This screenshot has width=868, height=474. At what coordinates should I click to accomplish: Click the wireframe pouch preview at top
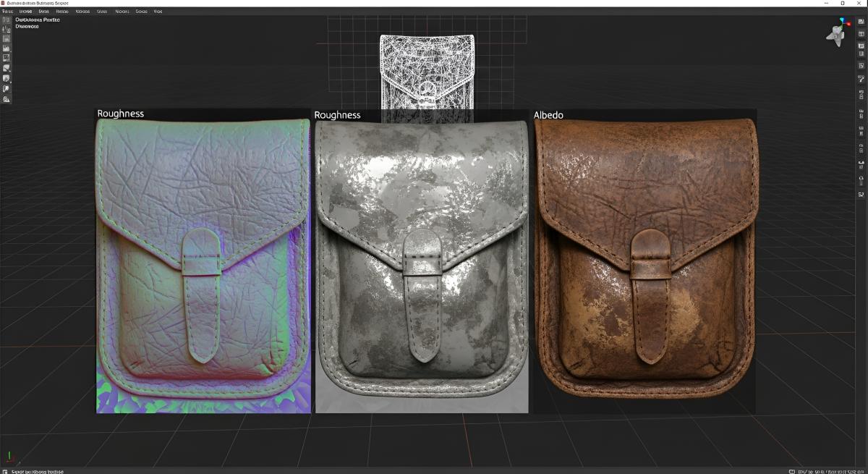[427, 71]
